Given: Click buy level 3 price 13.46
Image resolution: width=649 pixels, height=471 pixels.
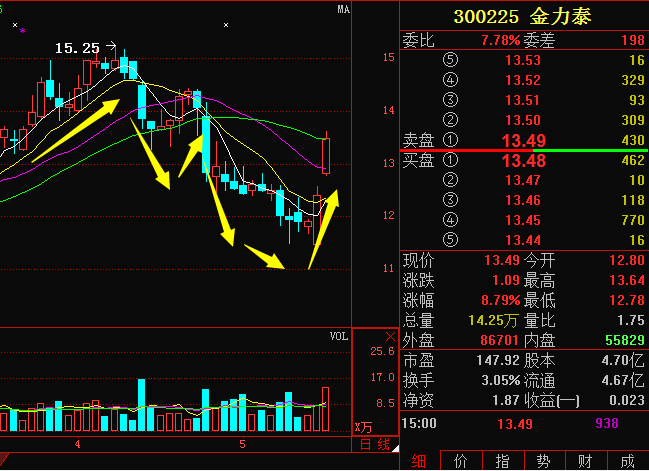Looking at the screenshot, I should 523,200.
